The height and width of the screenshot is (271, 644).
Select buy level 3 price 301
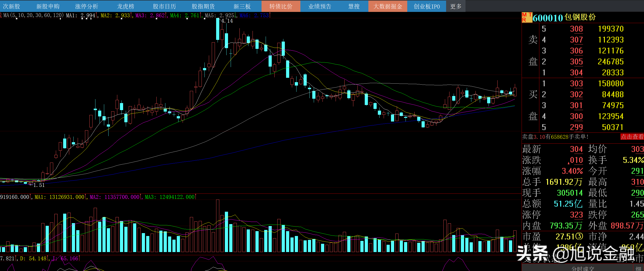(x=576, y=105)
